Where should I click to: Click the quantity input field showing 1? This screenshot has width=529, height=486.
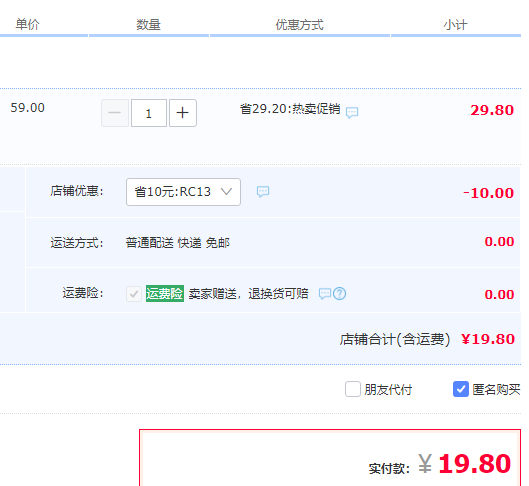[x=149, y=113]
